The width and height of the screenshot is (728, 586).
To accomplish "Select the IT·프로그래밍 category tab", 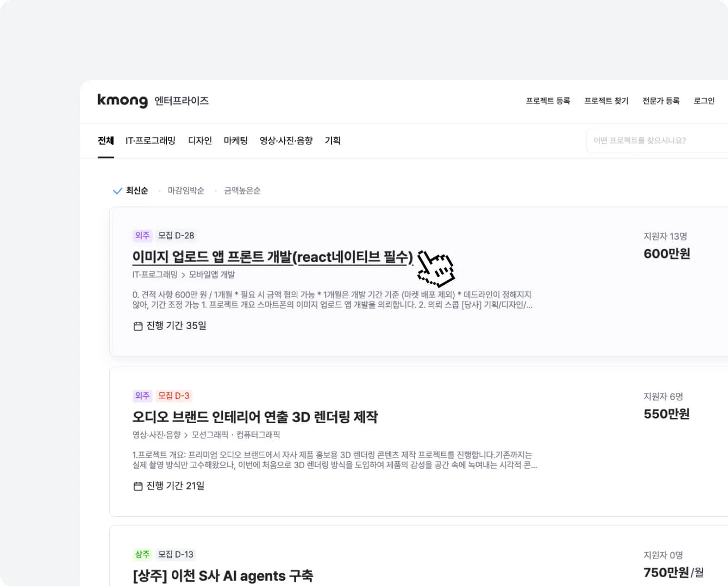I will (150, 141).
